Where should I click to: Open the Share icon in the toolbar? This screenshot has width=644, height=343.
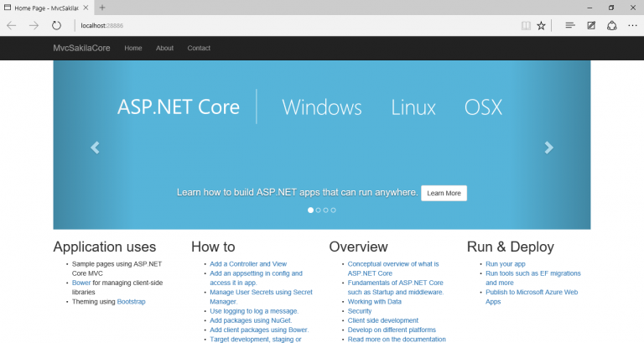click(612, 25)
